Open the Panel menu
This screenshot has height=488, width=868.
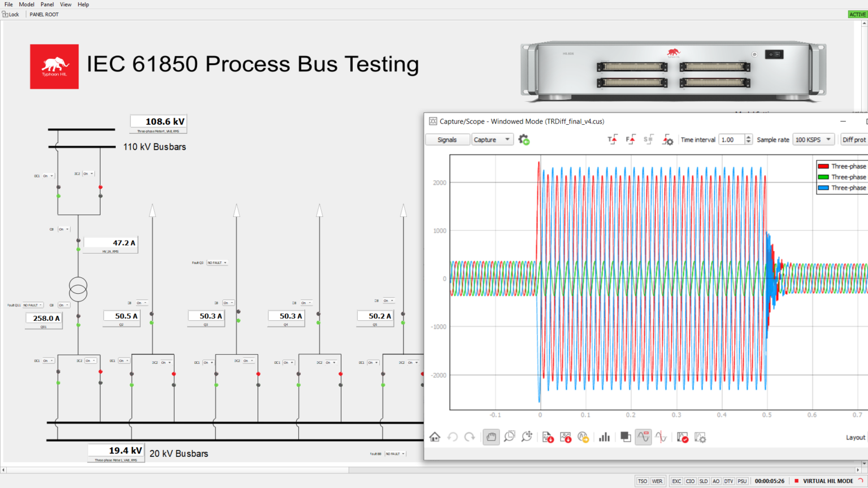pyautogui.click(x=47, y=4)
